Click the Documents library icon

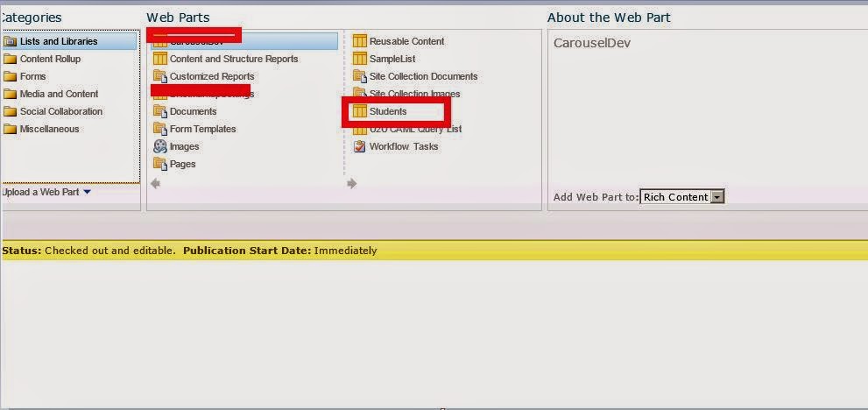click(160, 111)
